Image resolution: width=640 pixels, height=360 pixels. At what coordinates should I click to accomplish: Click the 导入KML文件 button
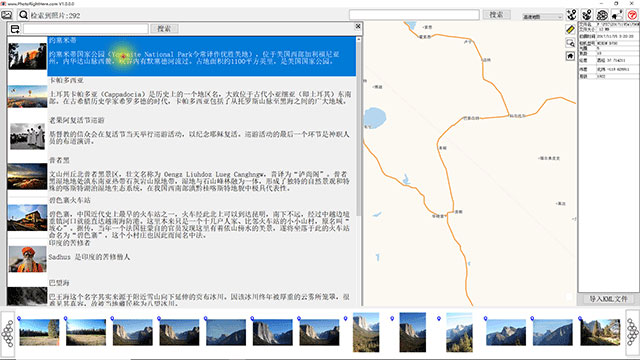point(608,299)
